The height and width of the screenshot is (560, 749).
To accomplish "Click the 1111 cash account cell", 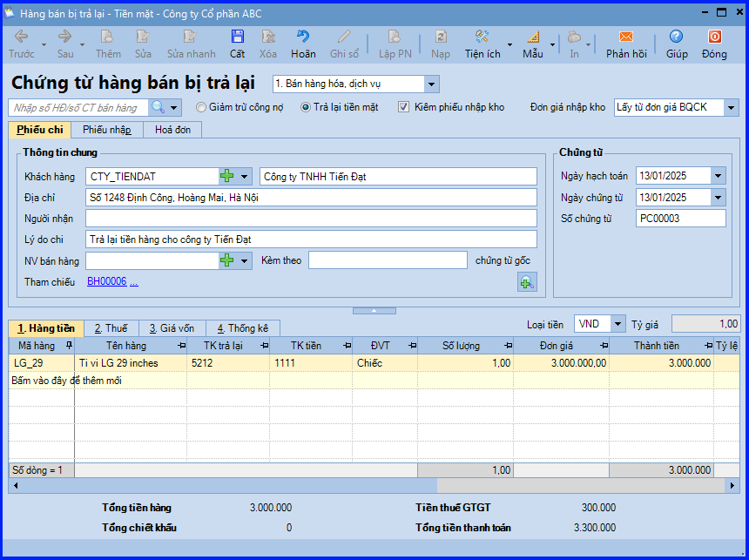I will point(311,363).
